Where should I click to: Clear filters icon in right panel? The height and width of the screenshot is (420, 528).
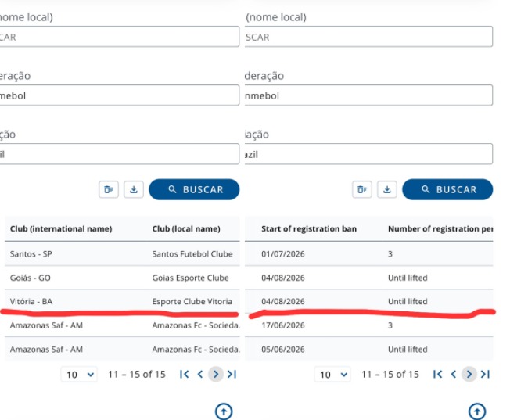point(362,189)
